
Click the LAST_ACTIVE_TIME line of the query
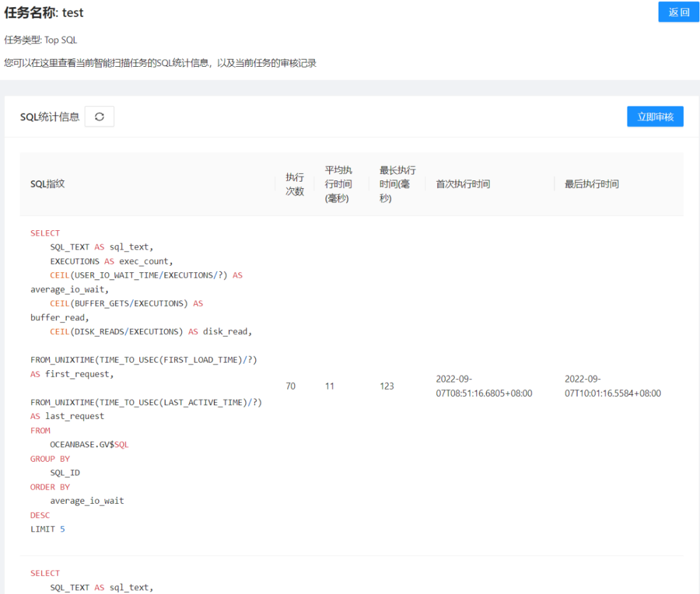[146, 403]
